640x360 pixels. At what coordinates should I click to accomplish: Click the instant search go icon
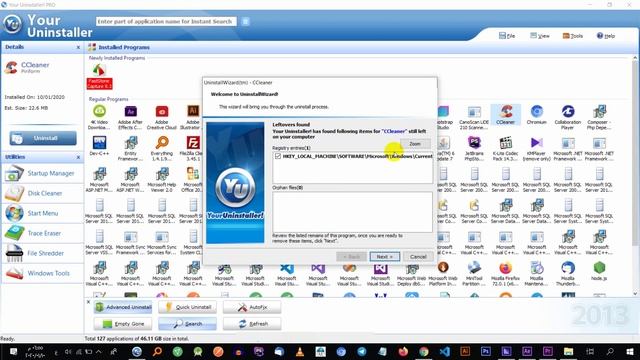click(x=245, y=21)
